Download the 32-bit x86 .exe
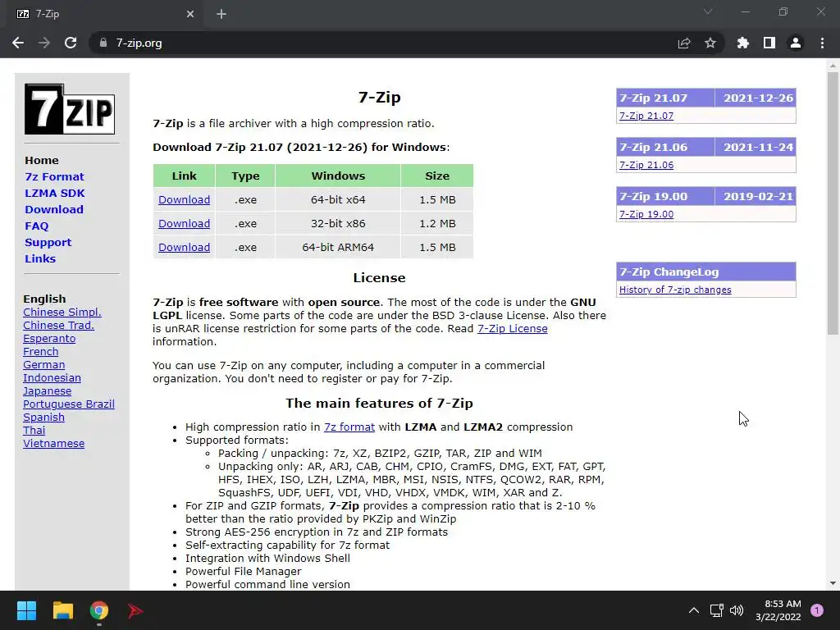The height and width of the screenshot is (630, 840). (184, 223)
